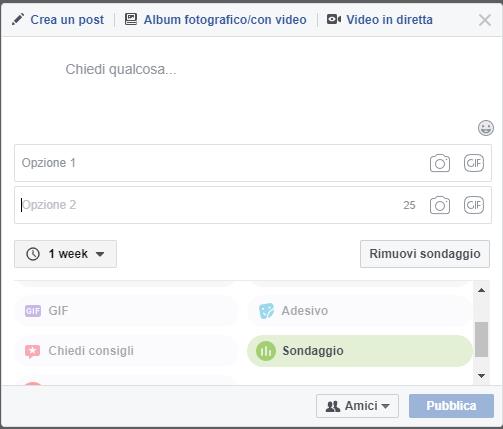Add GIF to Opzione 2

click(474, 205)
